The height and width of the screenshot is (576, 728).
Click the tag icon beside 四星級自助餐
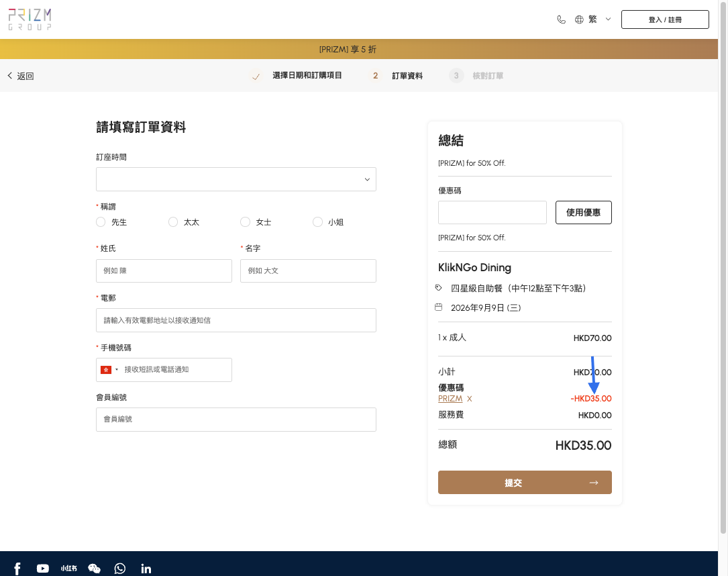tap(438, 288)
